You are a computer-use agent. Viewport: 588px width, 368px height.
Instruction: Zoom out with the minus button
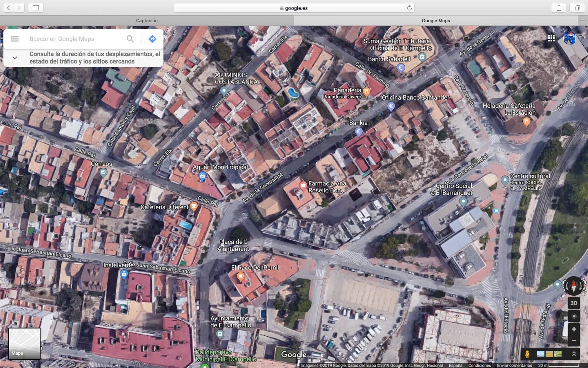[x=574, y=341]
